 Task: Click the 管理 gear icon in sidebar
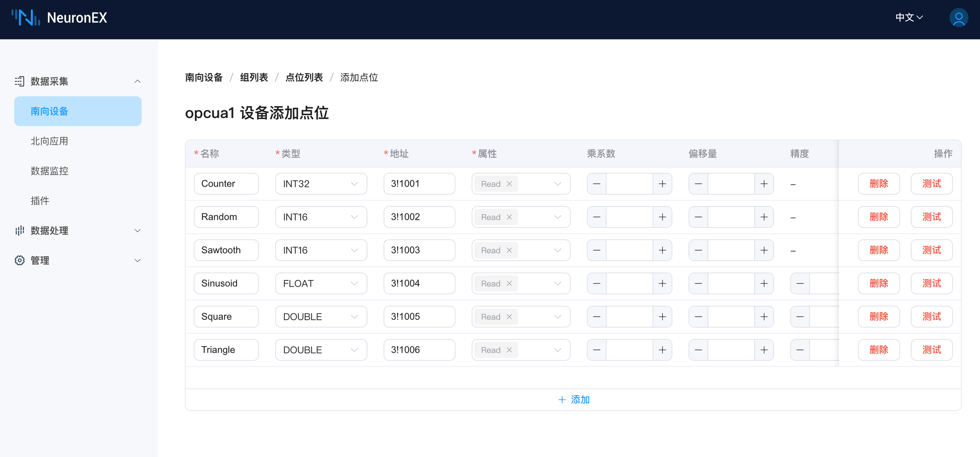(20, 260)
